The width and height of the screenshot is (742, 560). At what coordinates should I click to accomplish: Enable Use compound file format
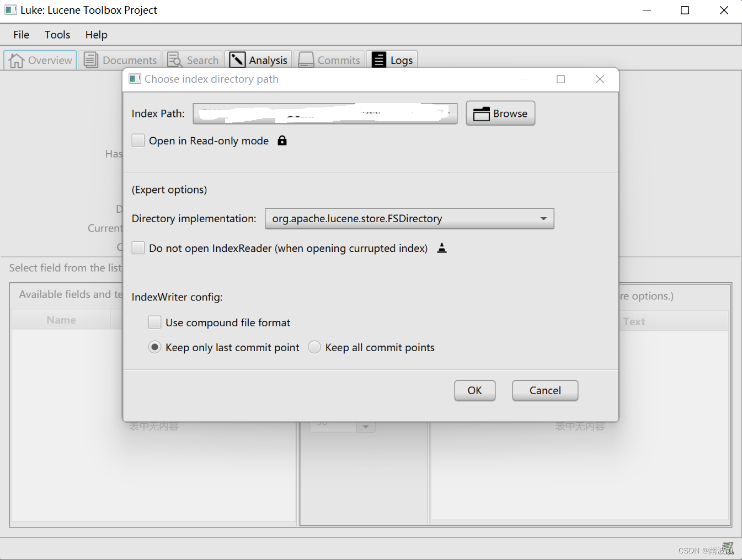(x=155, y=322)
